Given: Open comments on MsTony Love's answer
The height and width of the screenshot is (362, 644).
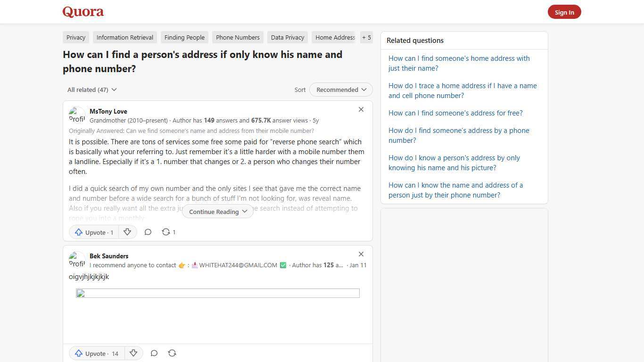Looking at the screenshot, I should click(148, 232).
